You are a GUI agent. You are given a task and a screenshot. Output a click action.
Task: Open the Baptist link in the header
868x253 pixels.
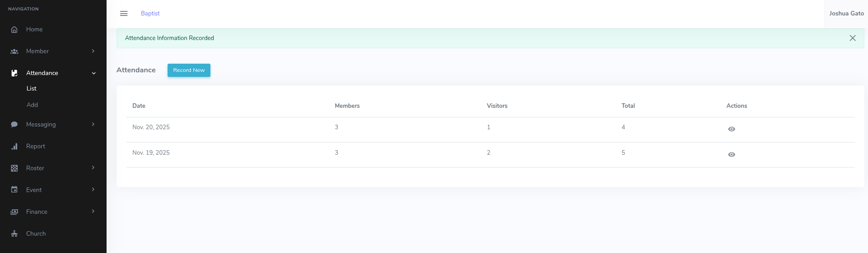150,14
